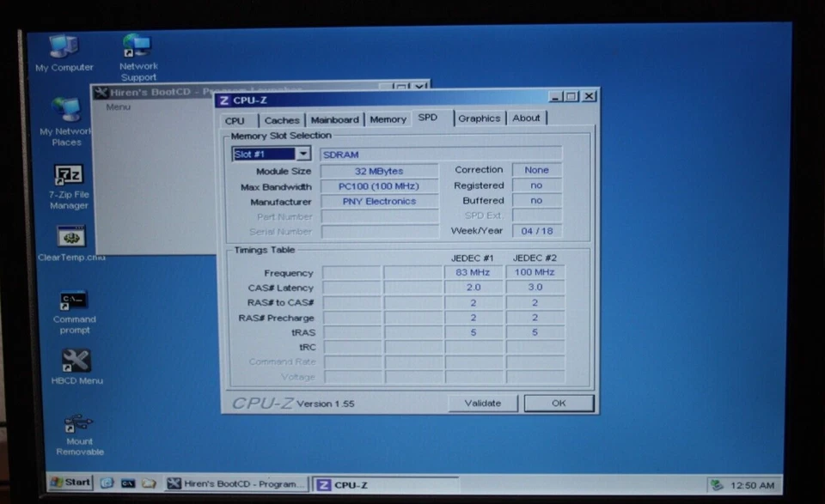Open HBCD Menu desktop icon

pos(76,367)
